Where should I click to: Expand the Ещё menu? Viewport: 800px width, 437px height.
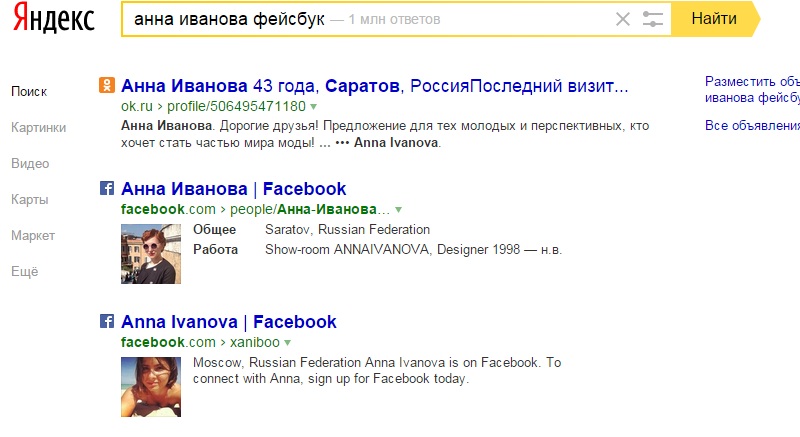tap(24, 271)
